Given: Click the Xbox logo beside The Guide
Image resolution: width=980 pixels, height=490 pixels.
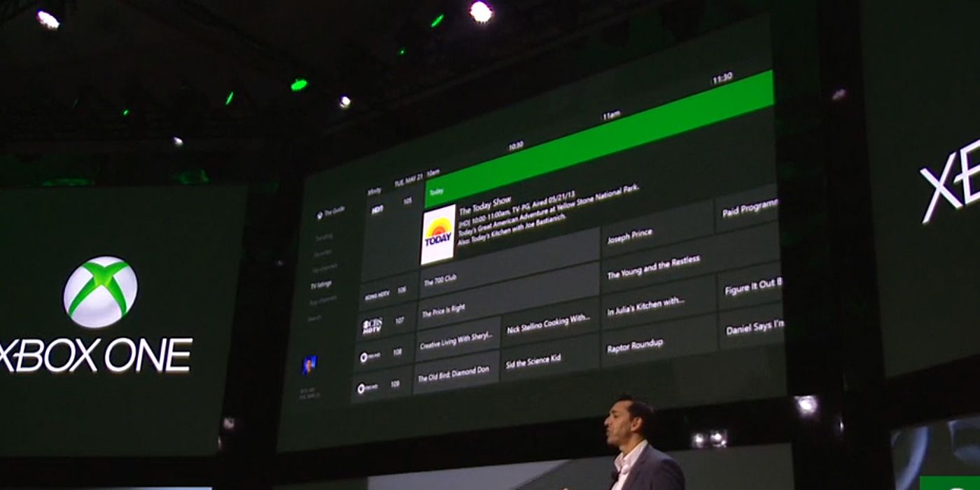Looking at the screenshot, I should 321,216.
